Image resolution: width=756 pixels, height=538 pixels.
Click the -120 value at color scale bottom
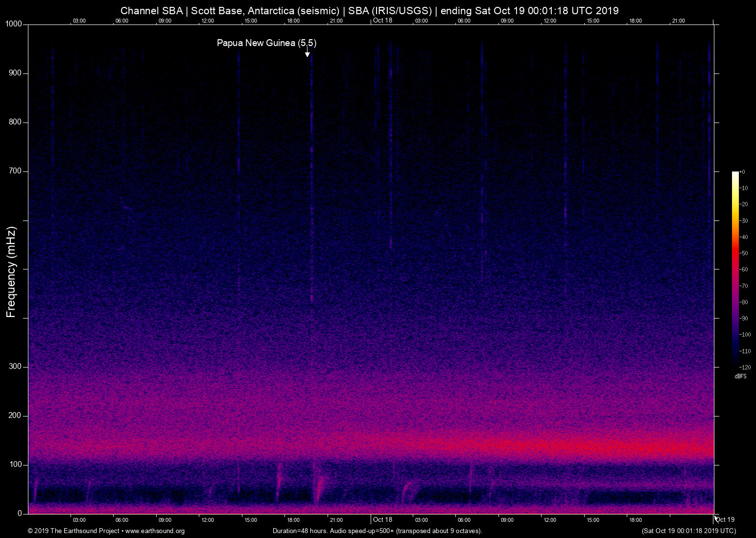click(x=744, y=367)
